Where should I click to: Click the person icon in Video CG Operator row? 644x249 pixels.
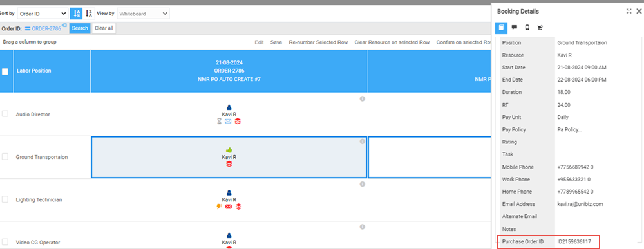click(229, 235)
